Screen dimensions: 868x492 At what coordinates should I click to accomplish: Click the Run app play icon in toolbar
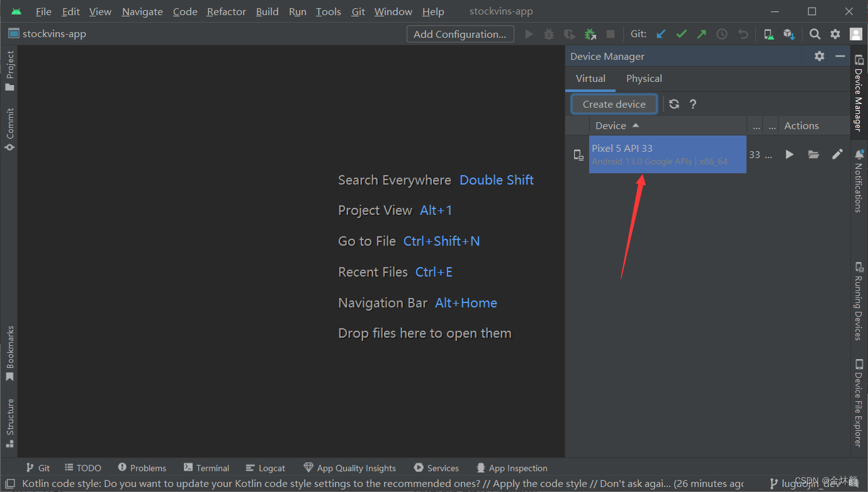tap(529, 34)
